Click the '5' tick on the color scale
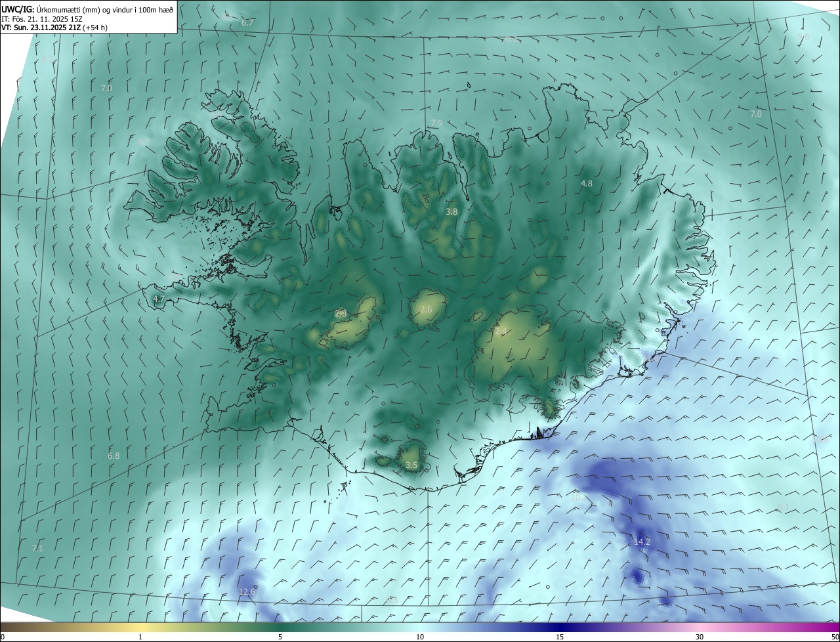Screen dimensions: 840x642 (x=280, y=637)
